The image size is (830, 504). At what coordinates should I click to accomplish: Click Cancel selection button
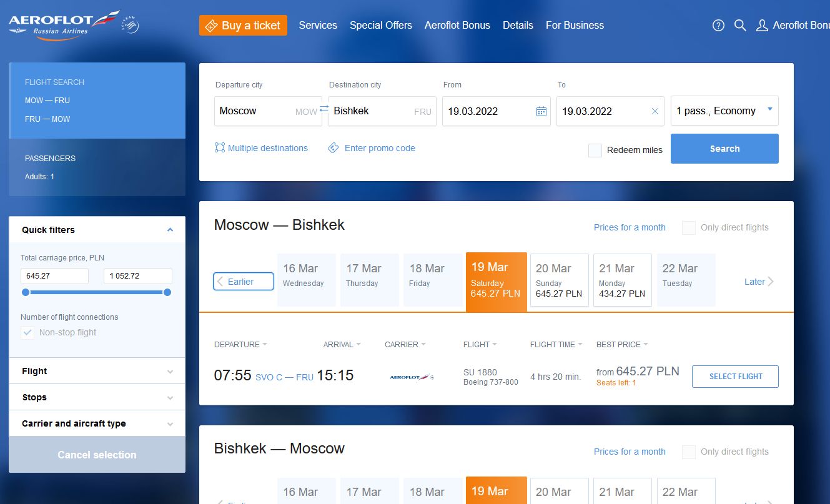click(97, 455)
